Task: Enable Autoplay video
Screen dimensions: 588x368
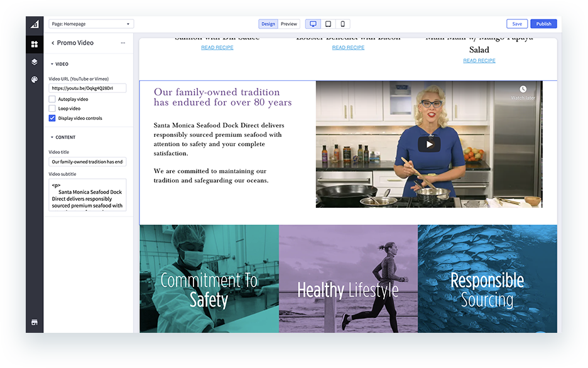Action: click(52, 99)
